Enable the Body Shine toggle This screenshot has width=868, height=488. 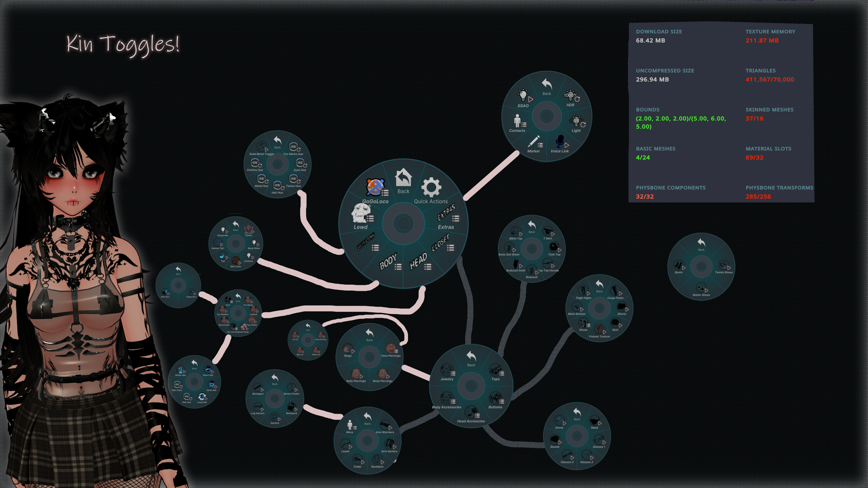coord(254,243)
